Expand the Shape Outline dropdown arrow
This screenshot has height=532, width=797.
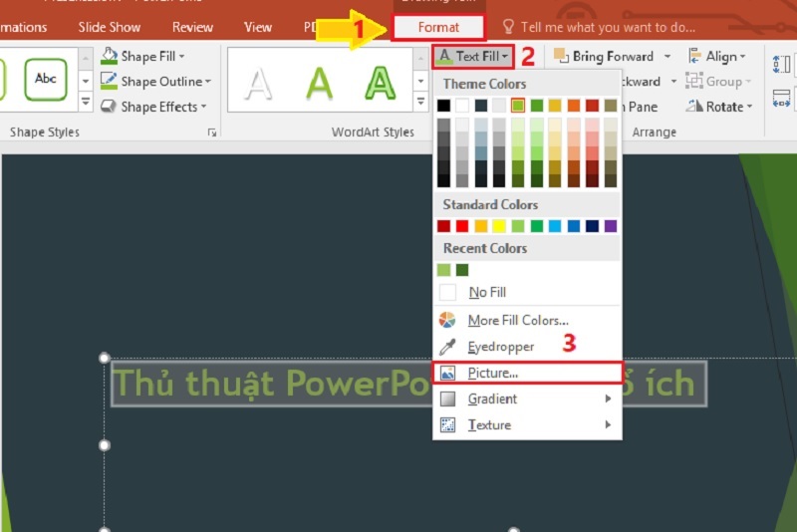pyautogui.click(x=208, y=82)
